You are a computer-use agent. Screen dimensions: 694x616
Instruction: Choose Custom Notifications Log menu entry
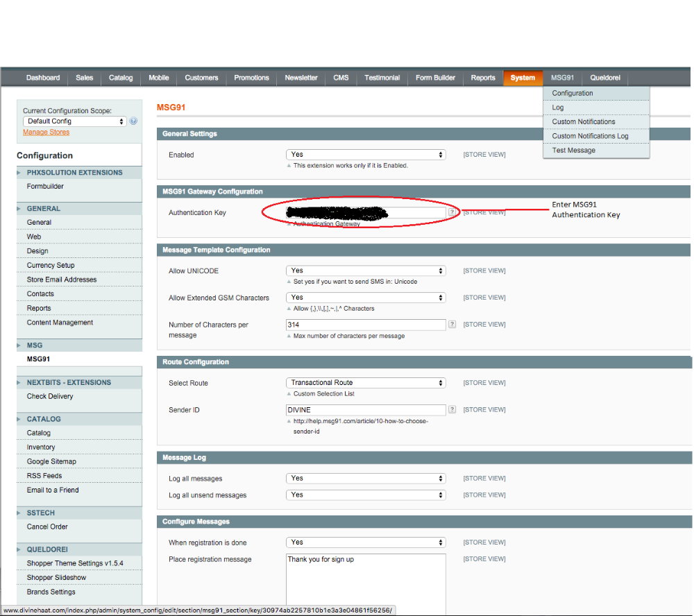(596, 136)
